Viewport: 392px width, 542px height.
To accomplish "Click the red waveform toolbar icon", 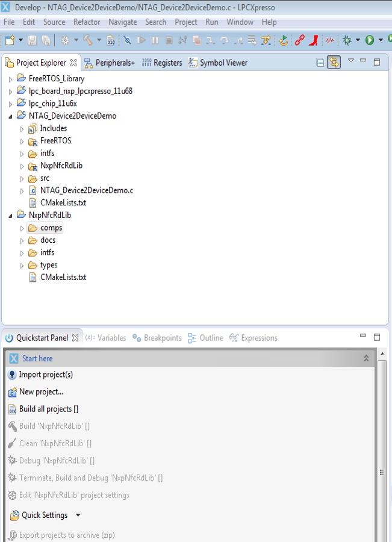I will pos(330,40).
